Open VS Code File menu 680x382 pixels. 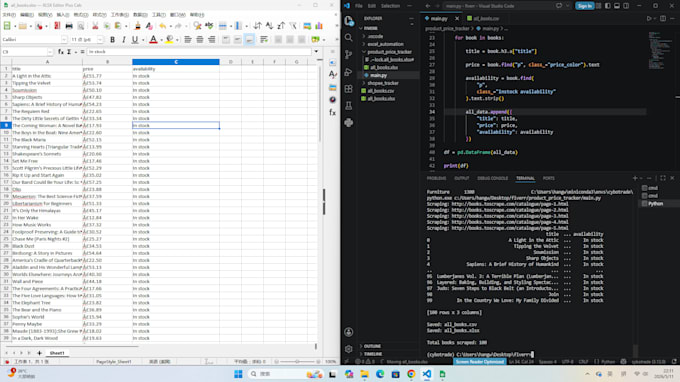tap(359, 6)
